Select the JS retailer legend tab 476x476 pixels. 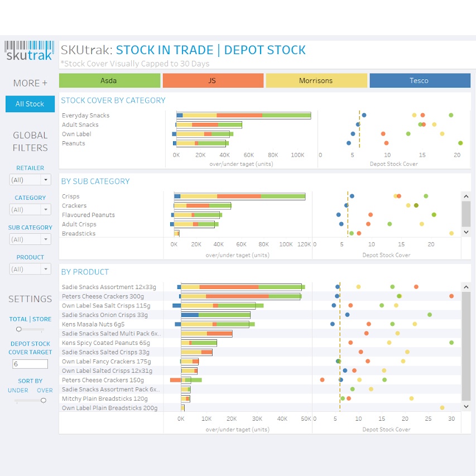[213, 81]
